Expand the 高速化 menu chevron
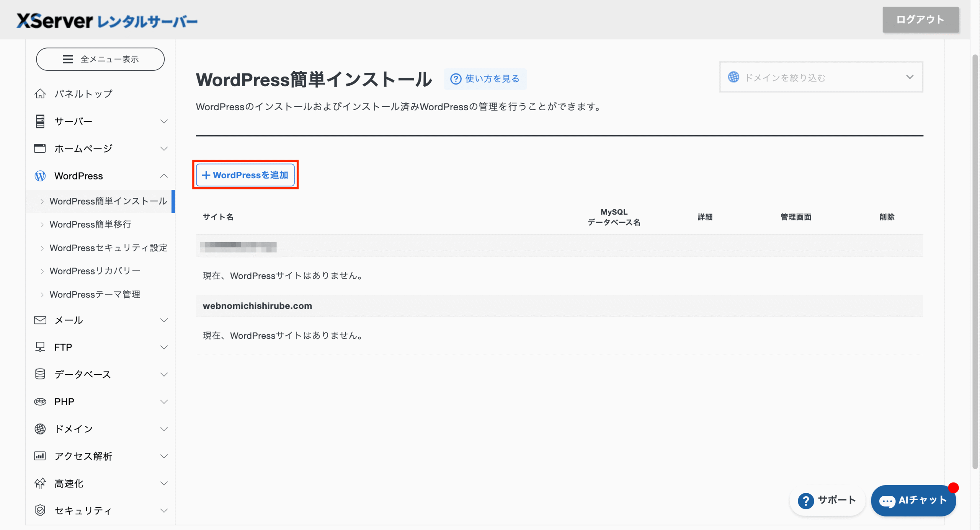Viewport: 980px width, 530px height. [164, 484]
